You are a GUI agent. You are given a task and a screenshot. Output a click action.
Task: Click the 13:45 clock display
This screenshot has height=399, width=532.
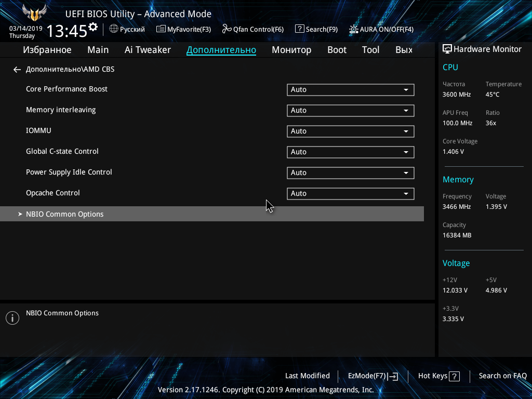click(x=67, y=31)
